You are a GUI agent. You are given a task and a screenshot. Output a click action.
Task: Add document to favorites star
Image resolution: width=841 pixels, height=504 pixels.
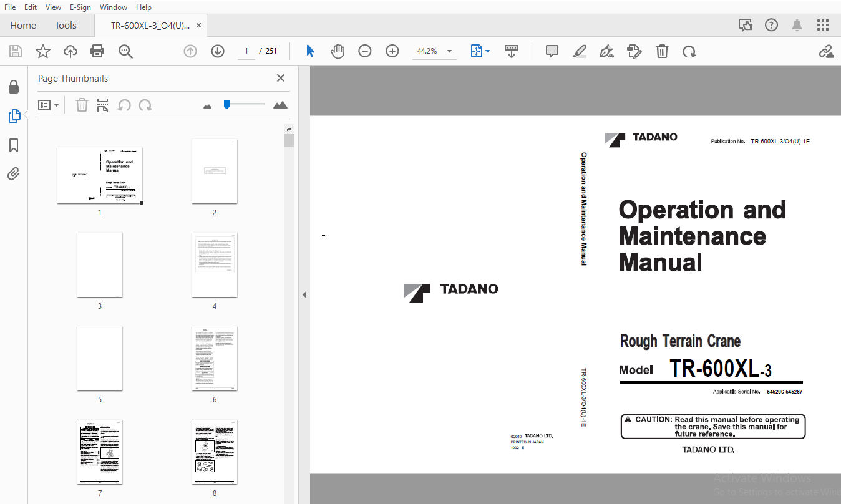coord(42,51)
